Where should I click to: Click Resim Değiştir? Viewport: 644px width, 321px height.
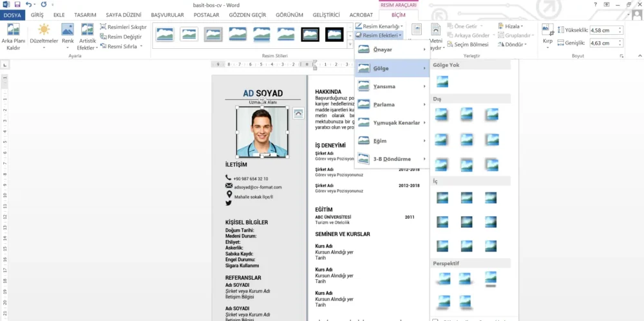(121, 37)
